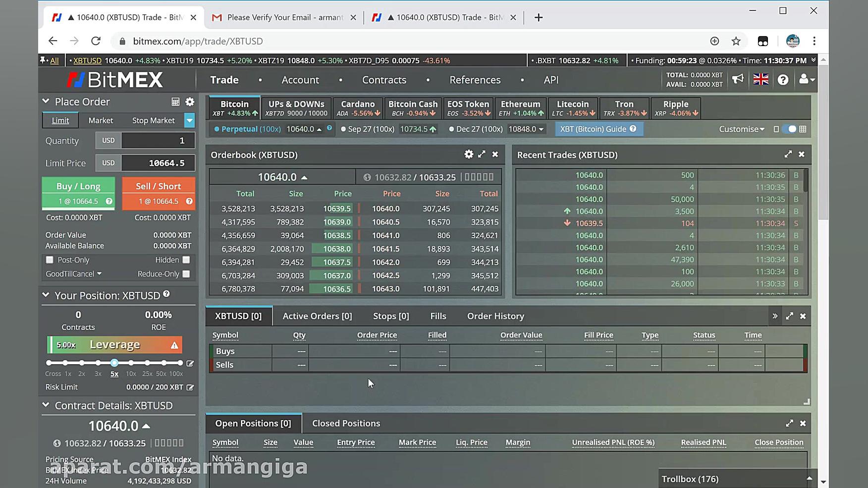Open the Customise dropdown
This screenshot has height=488, width=868.
point(742,129)
